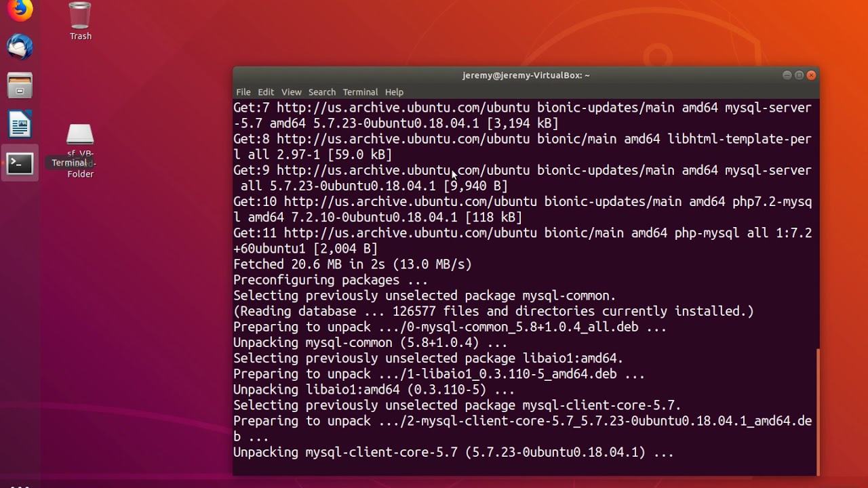Viewport: 868px width, 488px height.
Task: Open the View menu in Terminal
Action: pos(292,92)
